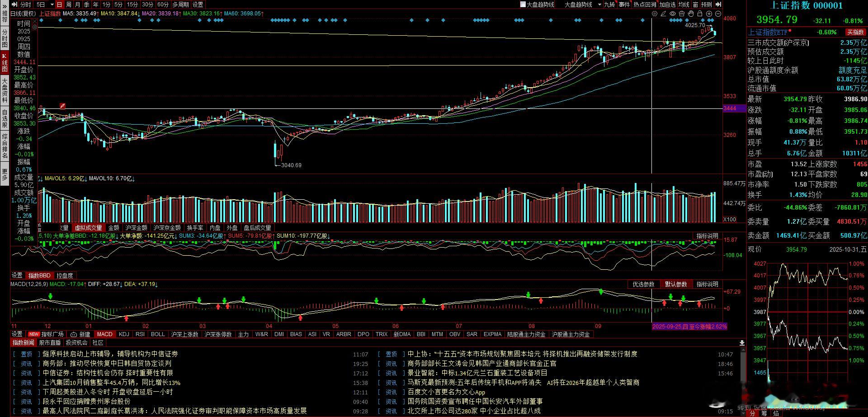Open 事件 events in top toolbar
This screenshot has height=417, width=868.
click(624, 5)
